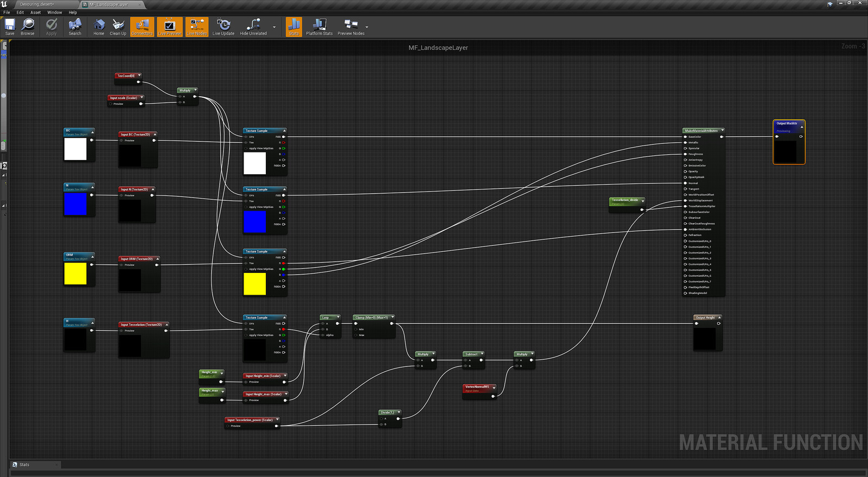Switch to the Devouring_desert tab

(x=38, y=4)
